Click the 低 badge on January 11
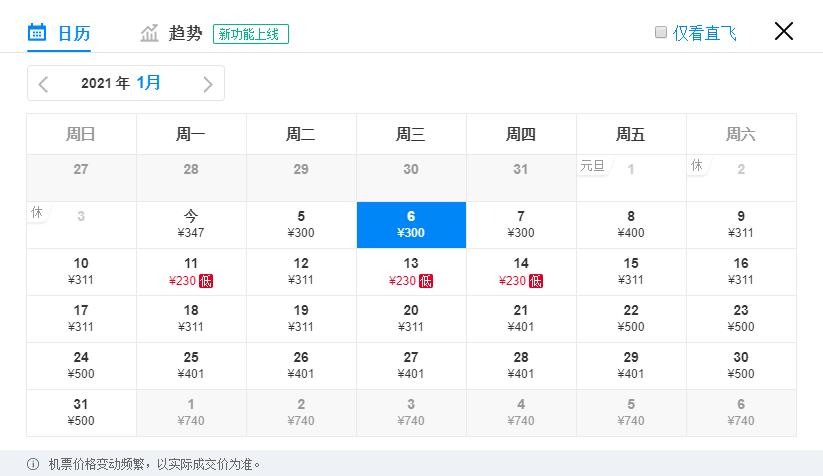Viewport: 823px width, 476px height. coord(206,281)
